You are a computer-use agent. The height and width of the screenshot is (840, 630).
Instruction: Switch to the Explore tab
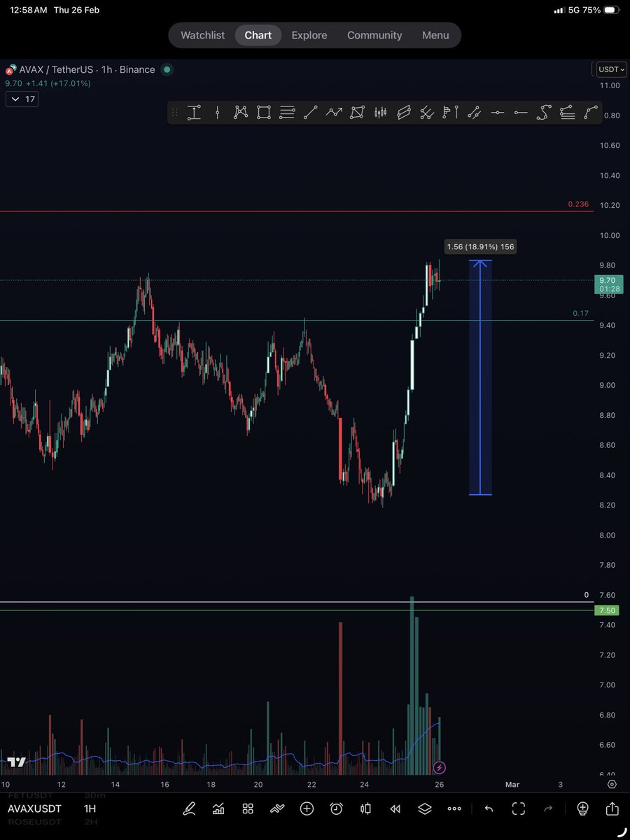309,35
